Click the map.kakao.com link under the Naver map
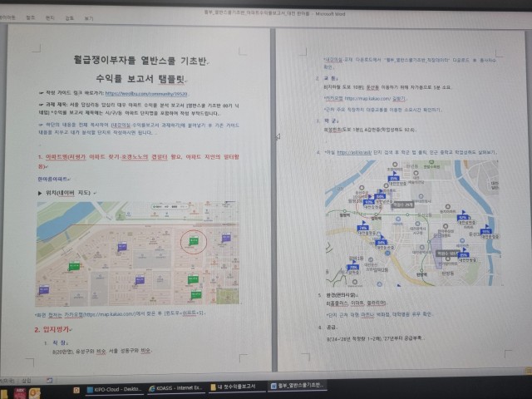Image resolution: width=532 pixels, height=399 pixels. (x=109, y=314)
